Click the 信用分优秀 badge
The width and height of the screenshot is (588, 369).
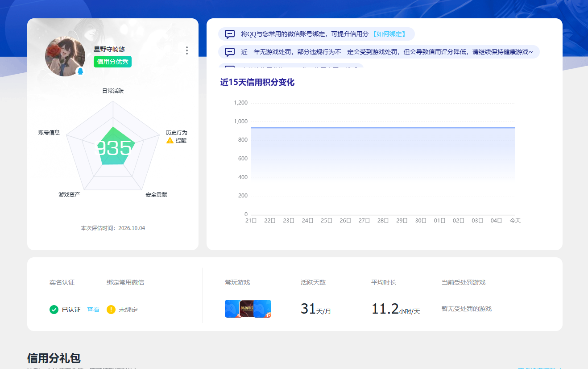pos(112,62)
